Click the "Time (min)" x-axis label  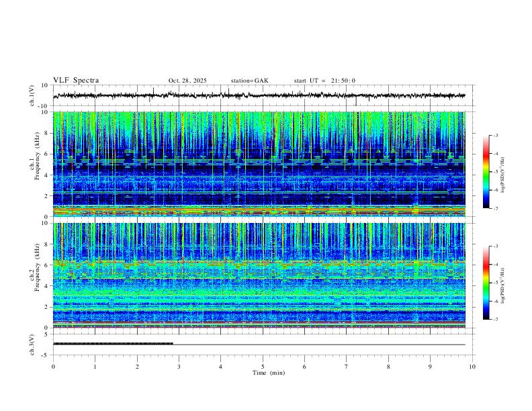tap(269, 373)
